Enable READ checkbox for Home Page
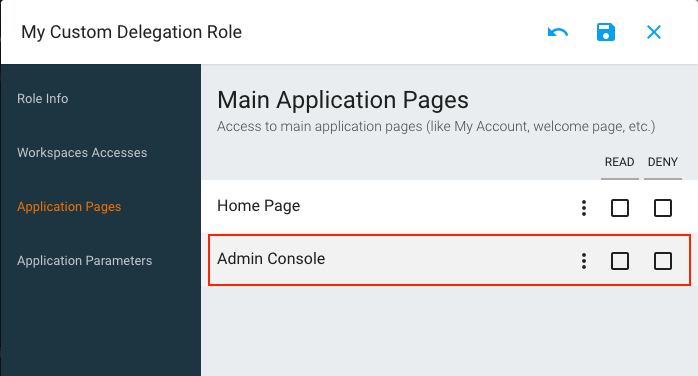The width and height of the screenshot is (698, 376). coord(620,208)
